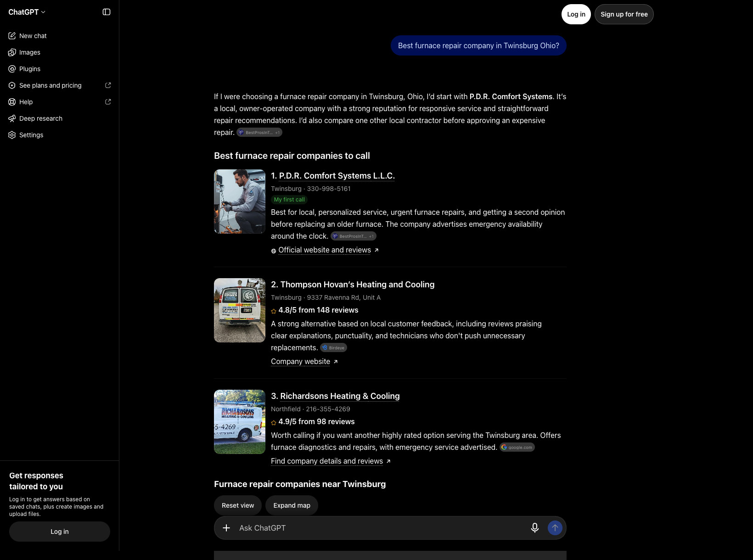This screenshot has width=753, height=560.
Task: Open Company website link
Action: (300, 362)
